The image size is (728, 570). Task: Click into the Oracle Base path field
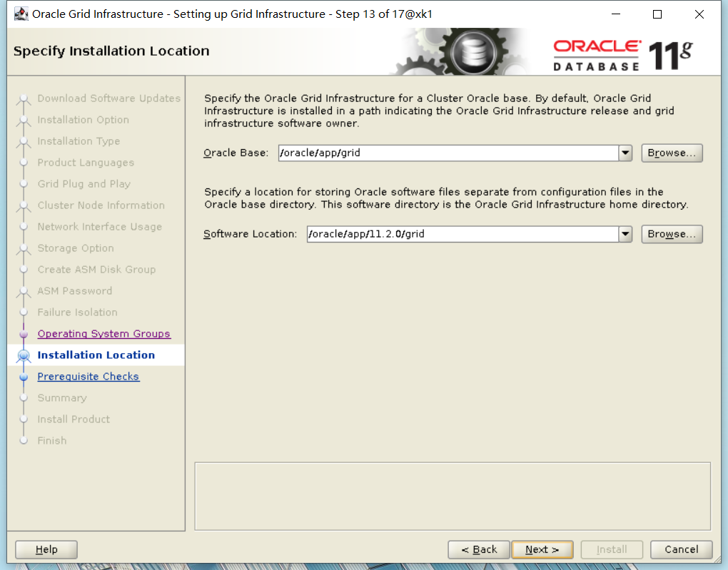(x=448, y=153)
